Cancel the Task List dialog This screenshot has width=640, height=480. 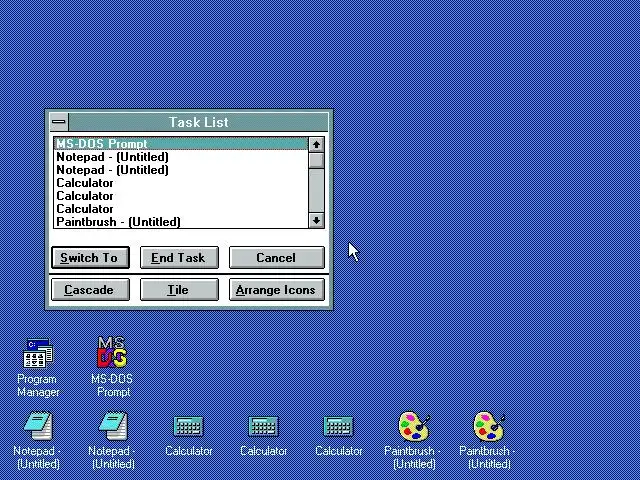click(277, 258)
